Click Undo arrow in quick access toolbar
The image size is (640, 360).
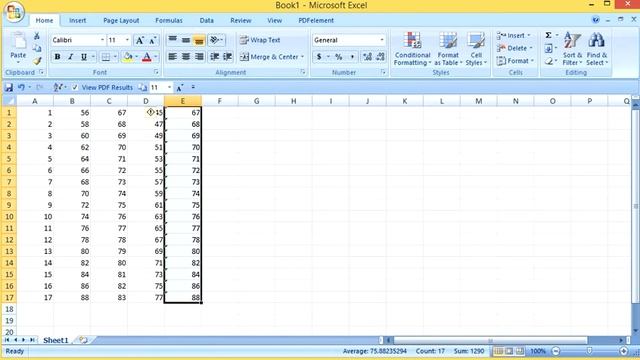tap(21, 87)
